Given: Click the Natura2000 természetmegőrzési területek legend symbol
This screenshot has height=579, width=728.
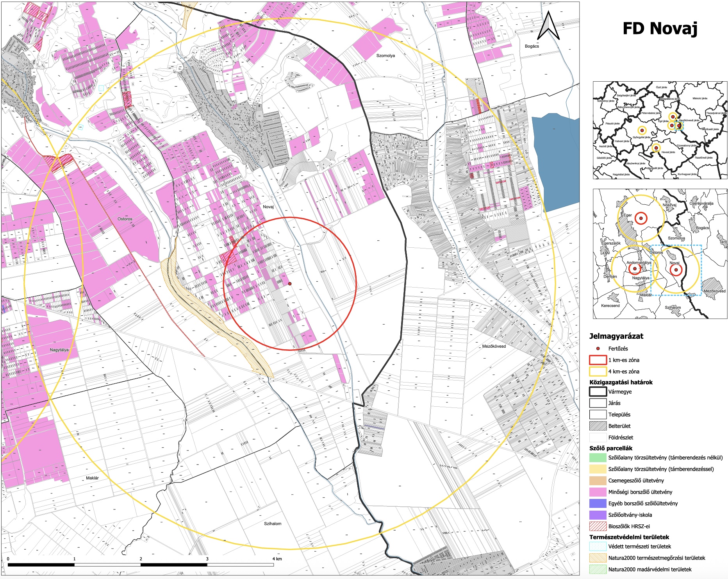Looking at the screenshot, I should (598, 558).
